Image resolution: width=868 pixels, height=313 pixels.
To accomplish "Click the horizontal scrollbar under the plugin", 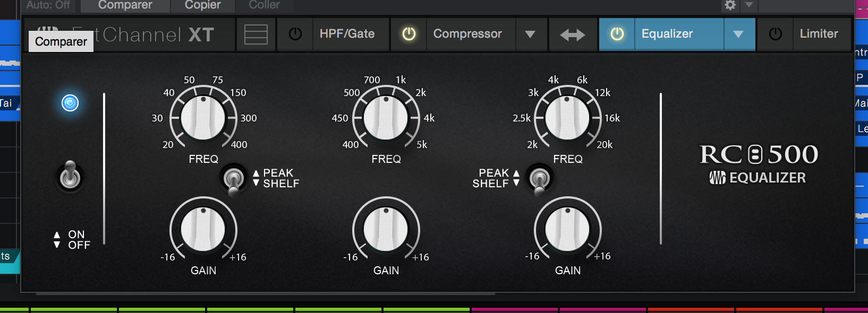I will 266,293.
